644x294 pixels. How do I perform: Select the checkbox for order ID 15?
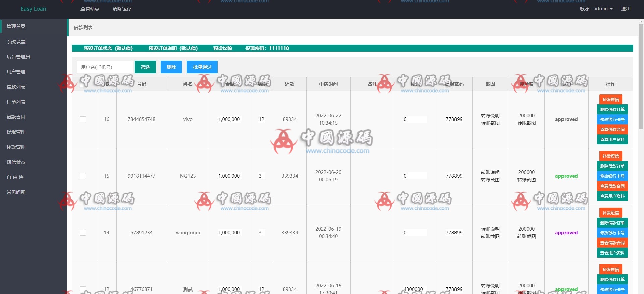pos(83,176)
